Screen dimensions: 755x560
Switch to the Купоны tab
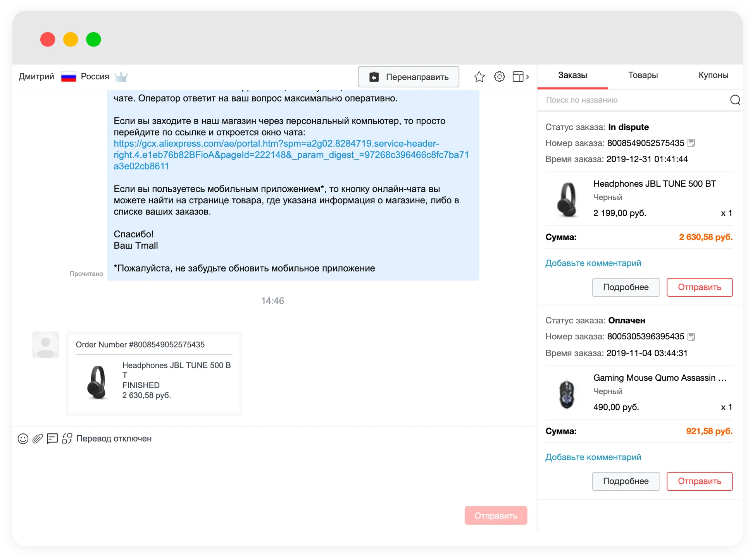[x=713, y=75]
